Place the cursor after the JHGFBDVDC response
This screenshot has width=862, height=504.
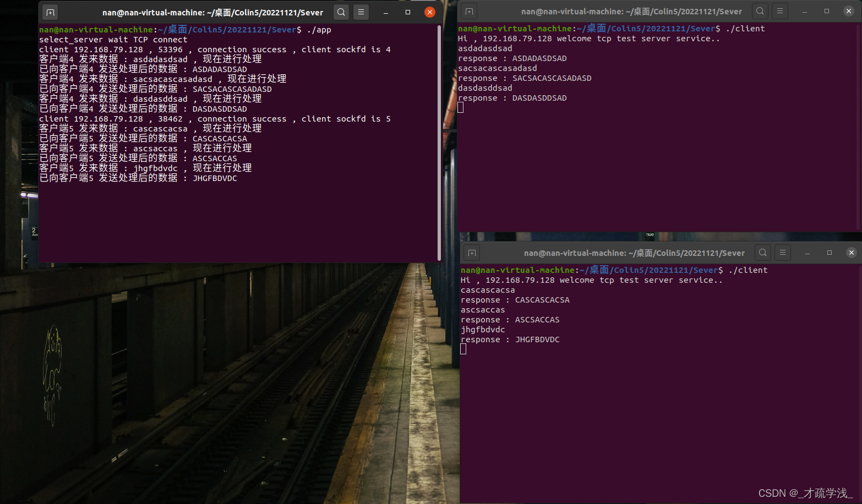tap(464, 349)
